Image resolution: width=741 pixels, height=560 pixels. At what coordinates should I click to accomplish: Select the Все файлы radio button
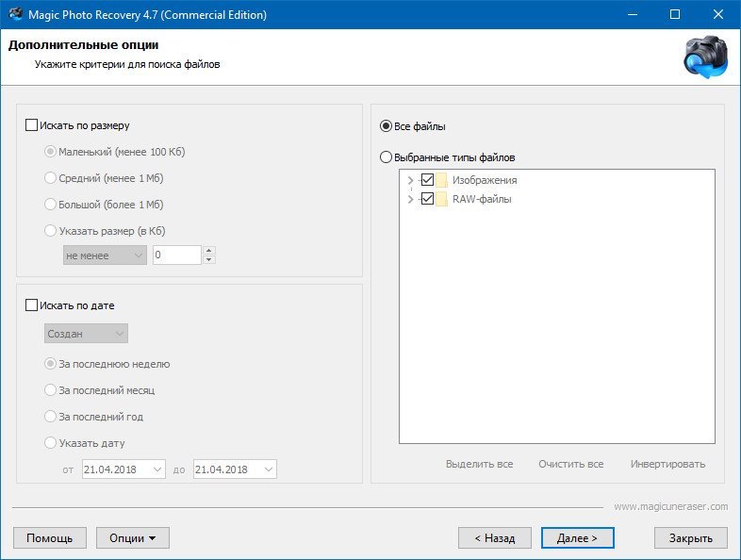point(387,126)
